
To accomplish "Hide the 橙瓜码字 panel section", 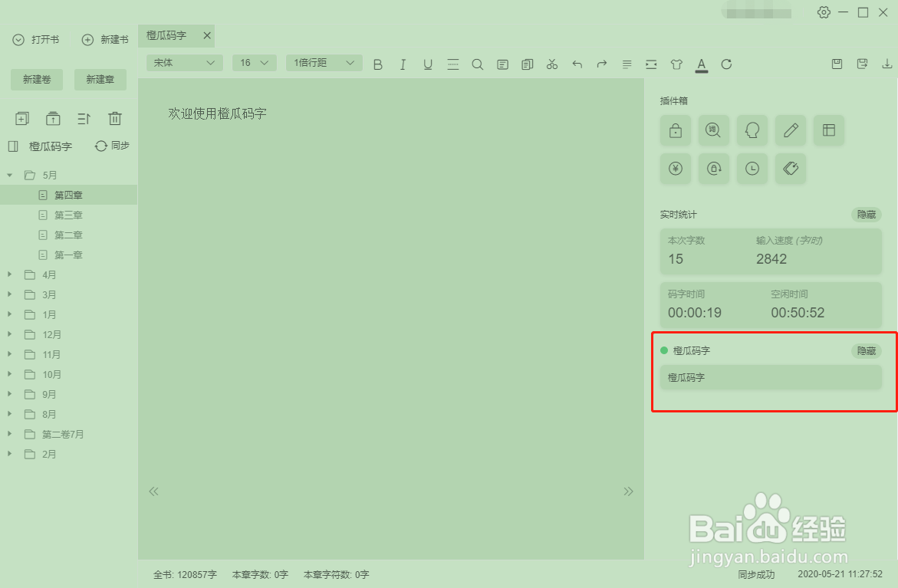I will point(867,351).
